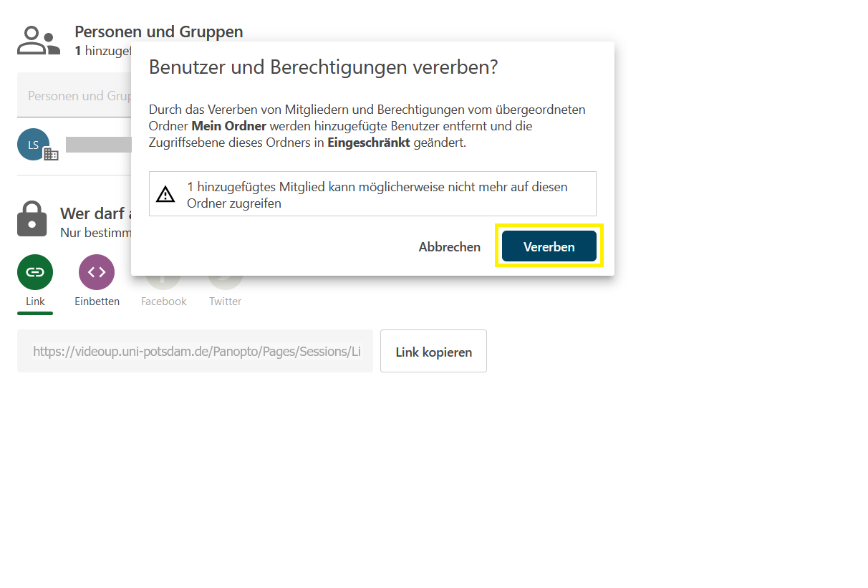Click the people and groups icon
The image size is (868, 588).
(39, 41)
